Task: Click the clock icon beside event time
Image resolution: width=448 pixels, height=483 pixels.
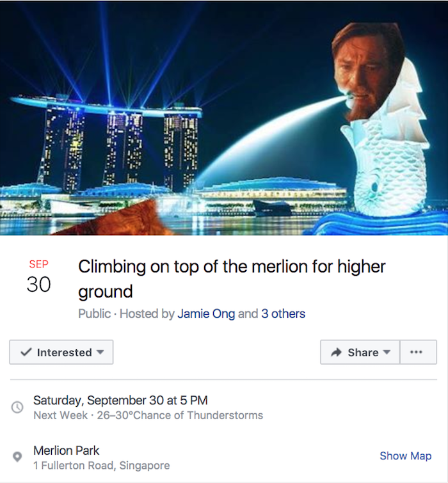Action: (18, 407)
